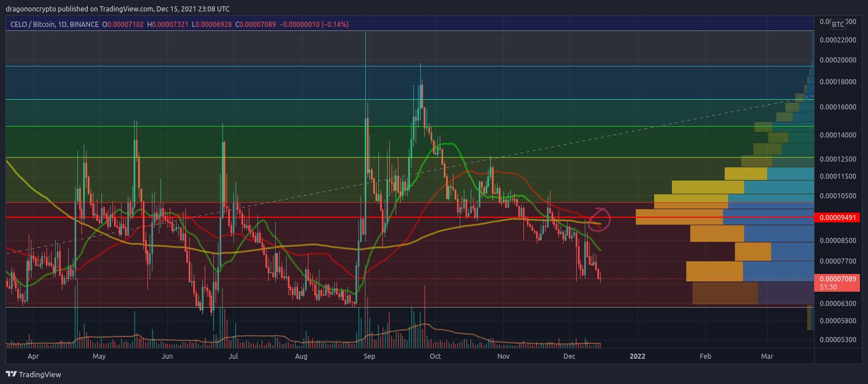
Task: Click the Nov label on the time axis
Action: pyautogui.click(x=503, y=356)
